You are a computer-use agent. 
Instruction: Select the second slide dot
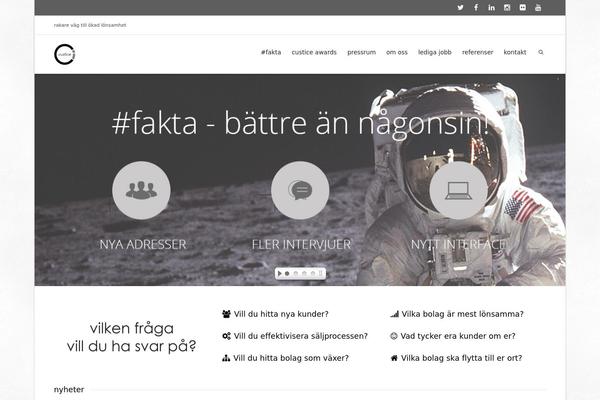pyautogui.click(x=296, y=273)
